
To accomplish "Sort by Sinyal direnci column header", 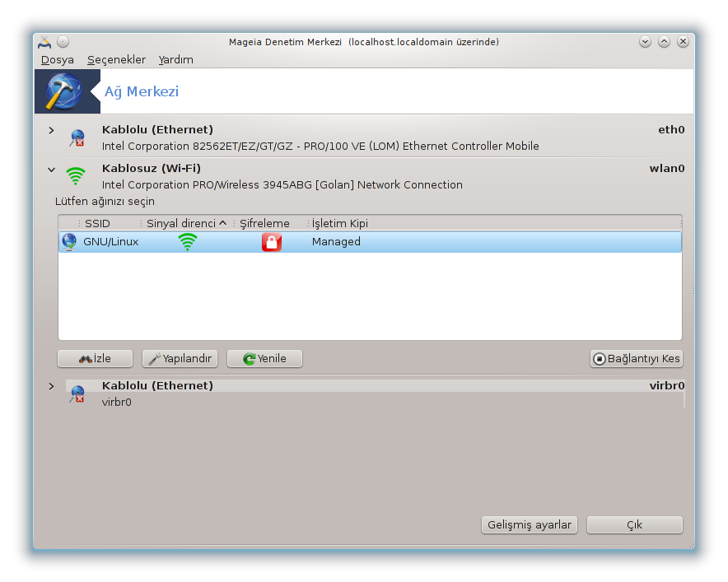I will [x=186, y=224].
